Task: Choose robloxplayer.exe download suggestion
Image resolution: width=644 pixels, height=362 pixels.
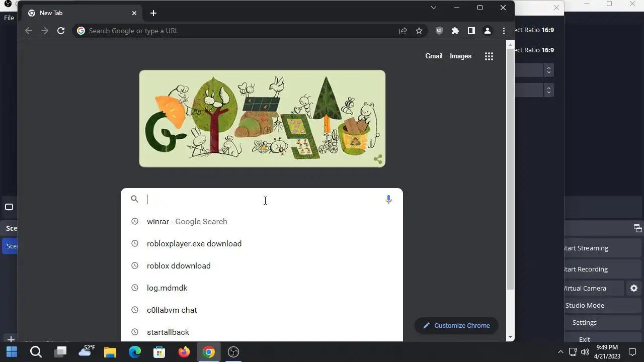Action: coord(262,243)
